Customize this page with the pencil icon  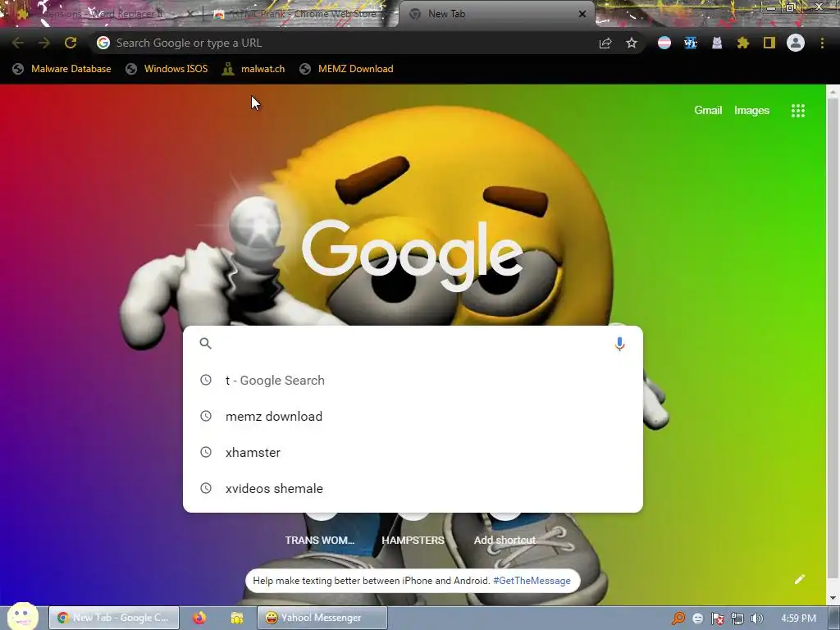coord(799,579)
